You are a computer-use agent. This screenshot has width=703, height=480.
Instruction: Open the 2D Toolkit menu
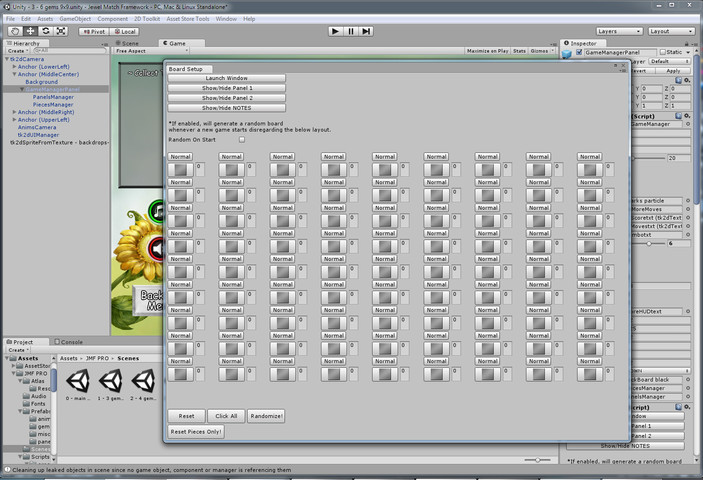tap(147, 19)
